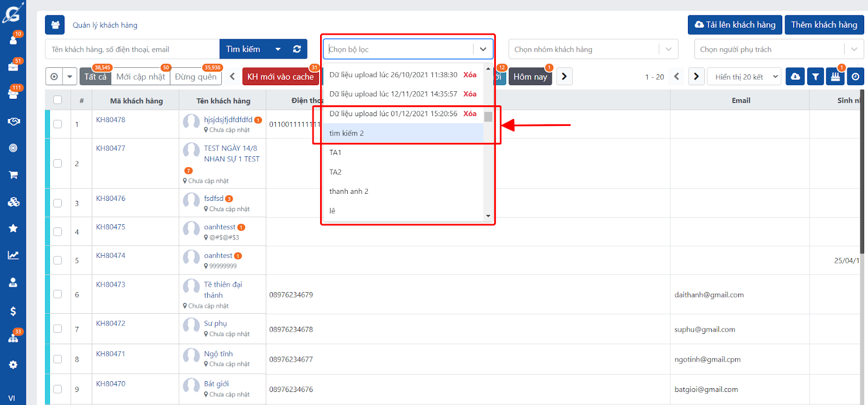Open the dollar sign sidebar icon

click(x=13, y=311)
